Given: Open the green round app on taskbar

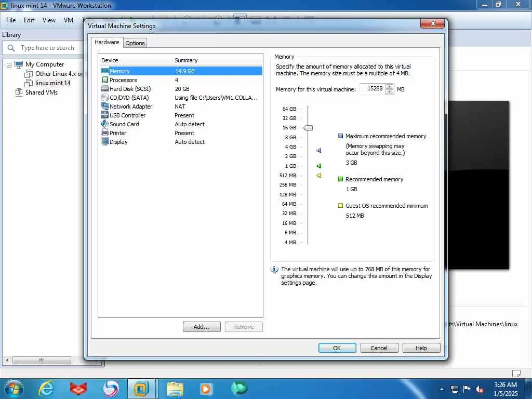Looking at the screenshot, I should [x=239, y=389].
